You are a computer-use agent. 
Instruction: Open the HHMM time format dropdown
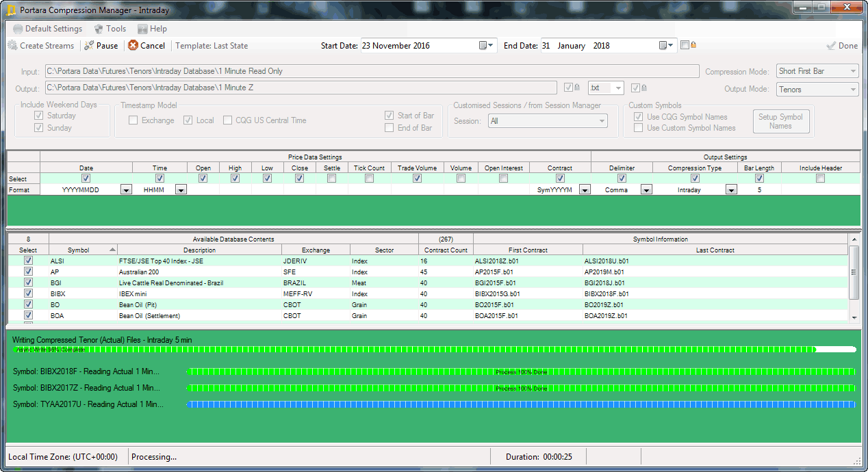coord(181,190)
